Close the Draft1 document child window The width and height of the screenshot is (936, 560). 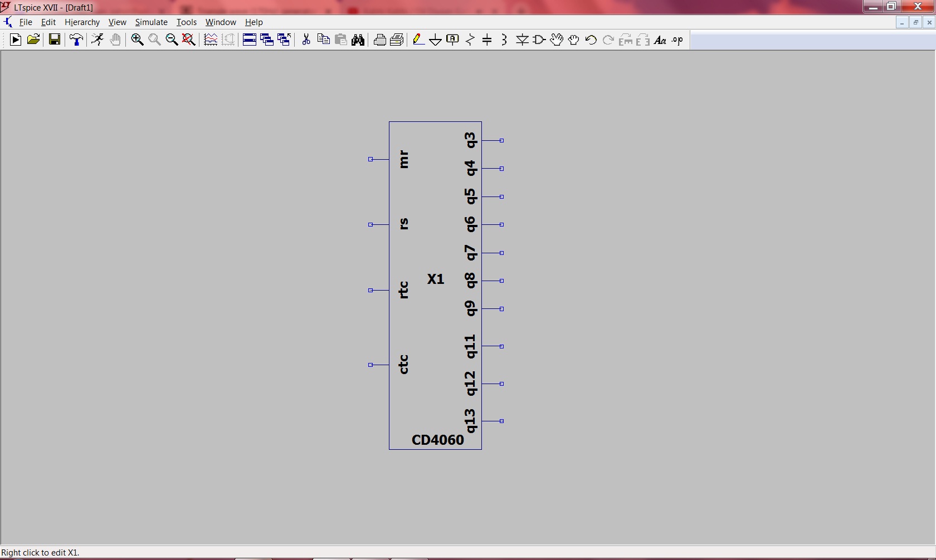[x=929, y=23]
